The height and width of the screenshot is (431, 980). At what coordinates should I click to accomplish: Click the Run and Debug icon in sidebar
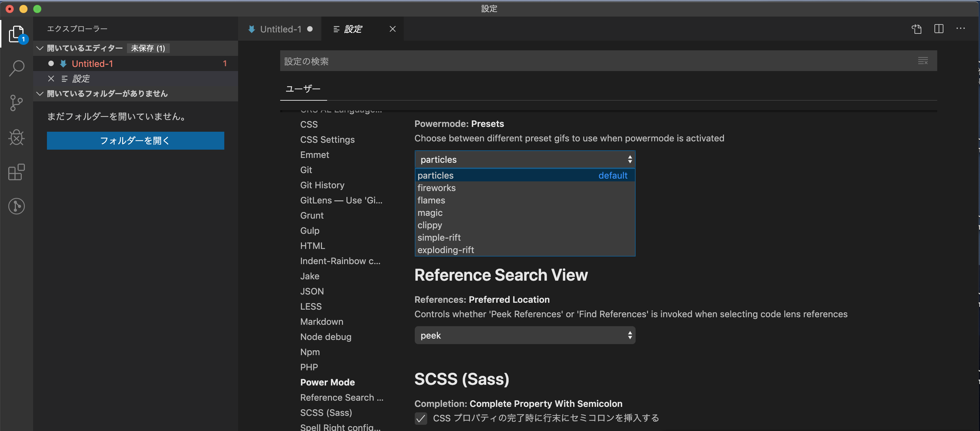[16, 137]
